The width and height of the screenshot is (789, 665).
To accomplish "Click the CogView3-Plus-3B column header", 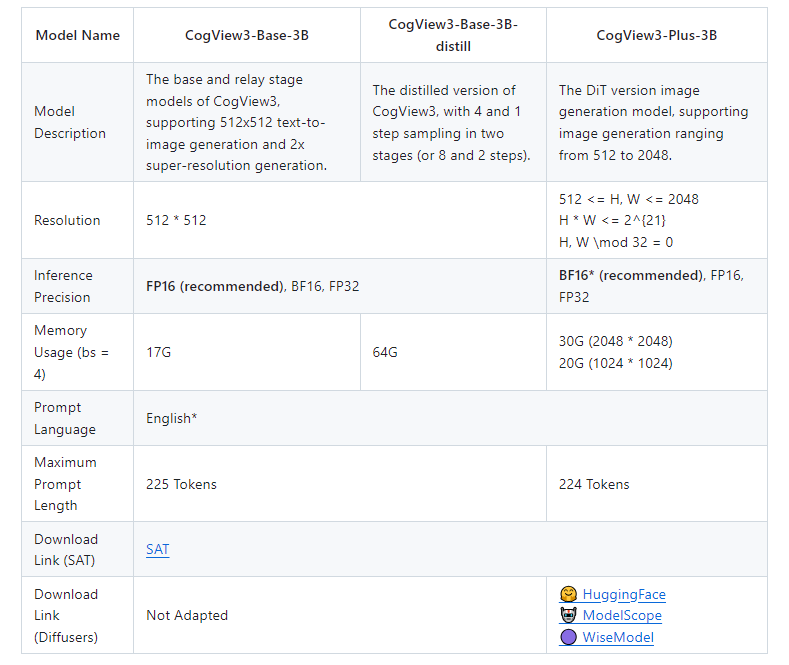I will 657,35.
